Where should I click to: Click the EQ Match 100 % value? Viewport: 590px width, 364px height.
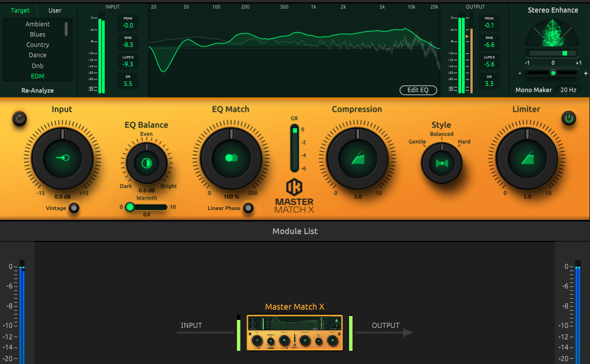pyautogui.click(x=231, y=196)
